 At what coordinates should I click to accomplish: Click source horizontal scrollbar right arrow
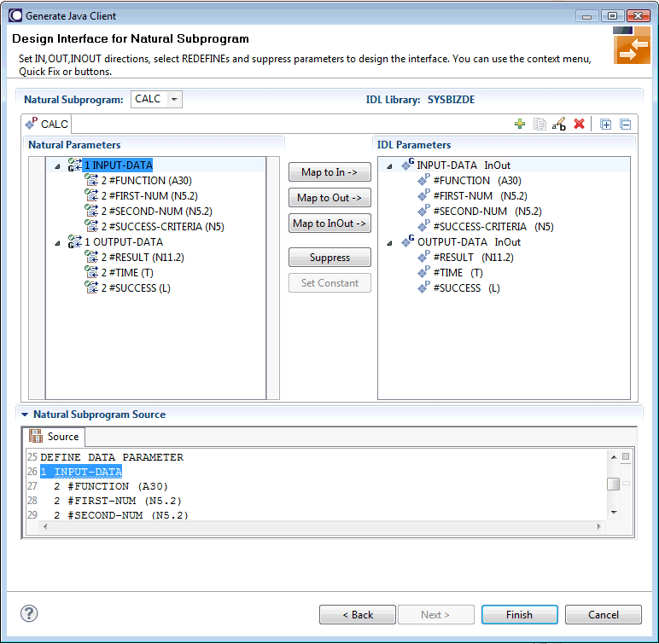(599, 526)
